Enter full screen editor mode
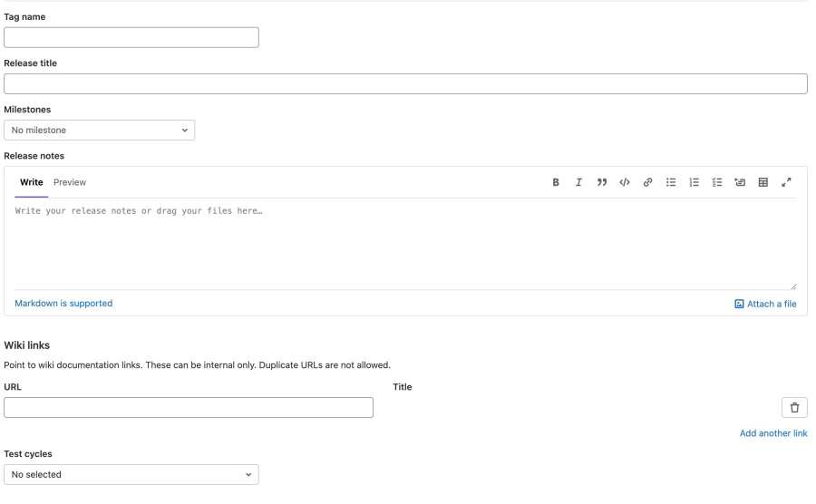 [787, 182]
